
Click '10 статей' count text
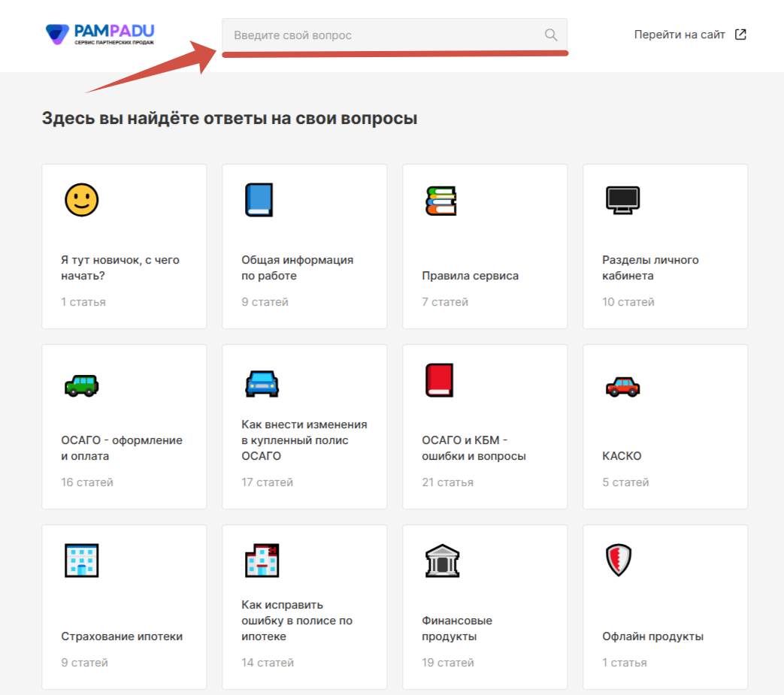(x=628, y=302)
